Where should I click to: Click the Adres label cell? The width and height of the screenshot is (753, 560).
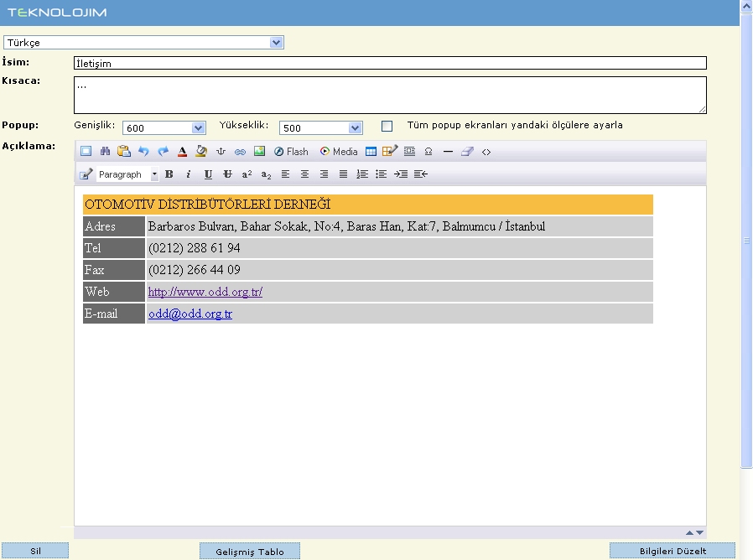(114, 226)
